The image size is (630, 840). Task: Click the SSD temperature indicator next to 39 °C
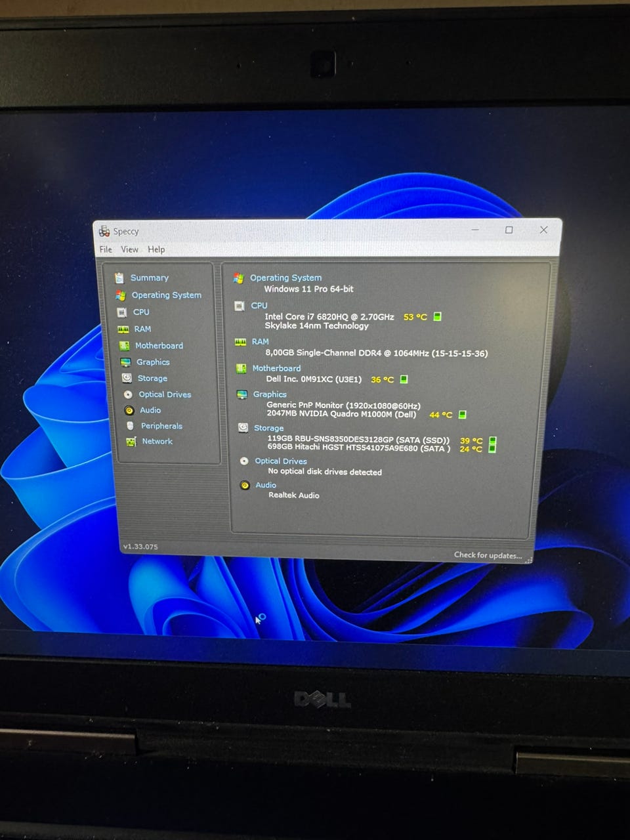tap(493, 441)
